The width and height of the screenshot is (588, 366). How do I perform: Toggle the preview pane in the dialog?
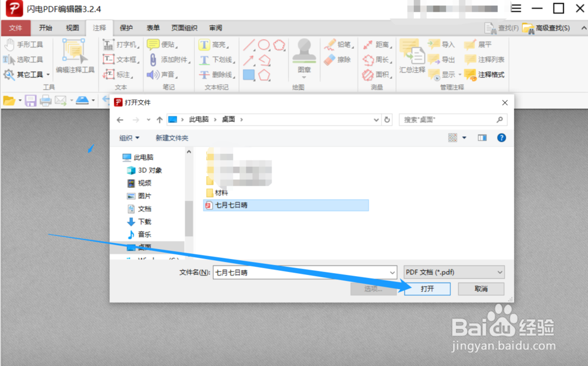[x=482, y=138]
